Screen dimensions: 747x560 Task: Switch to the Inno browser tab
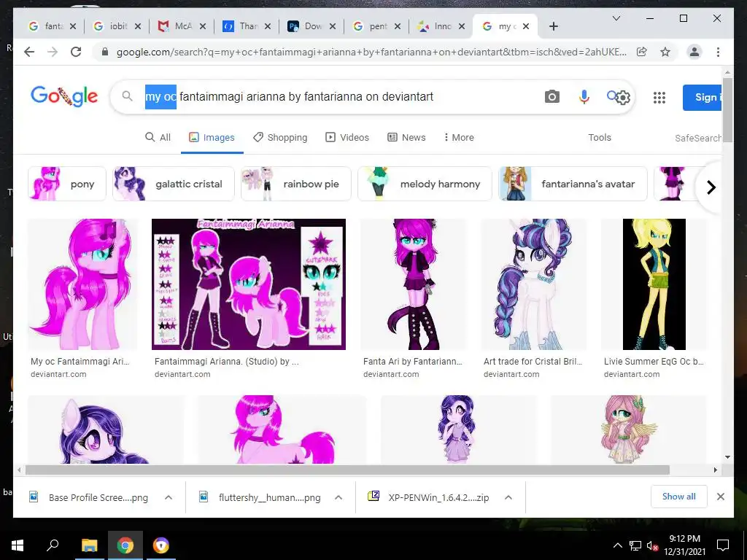pyautogui.click(x=441, y=26)
